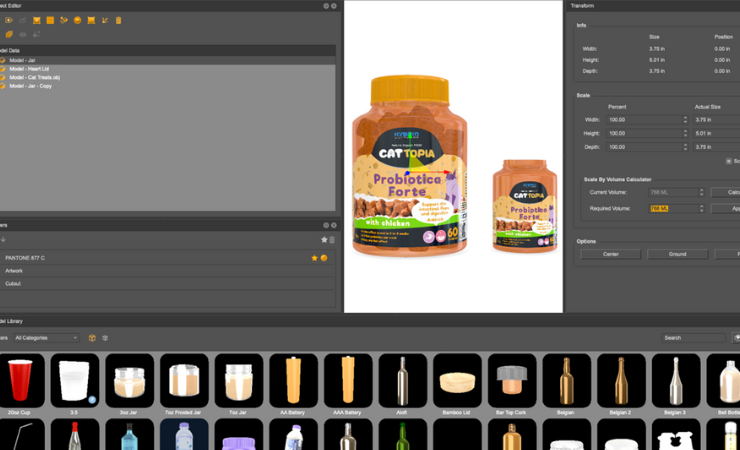Click the Center button under Options
Viewport: 740px width, 450px height.
click(611, 254)
